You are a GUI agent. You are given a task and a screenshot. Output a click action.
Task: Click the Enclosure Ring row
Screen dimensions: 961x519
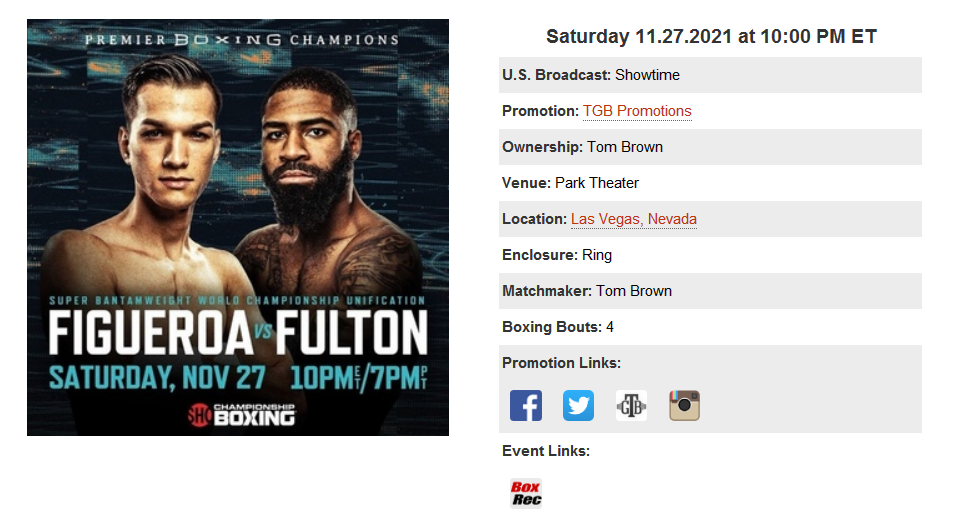point(710,255)
